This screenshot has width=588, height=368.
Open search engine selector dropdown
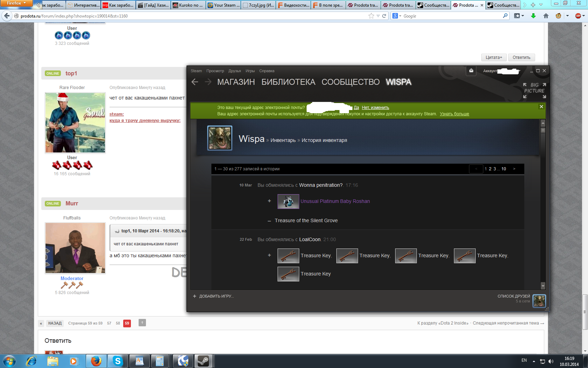point(397,16)
